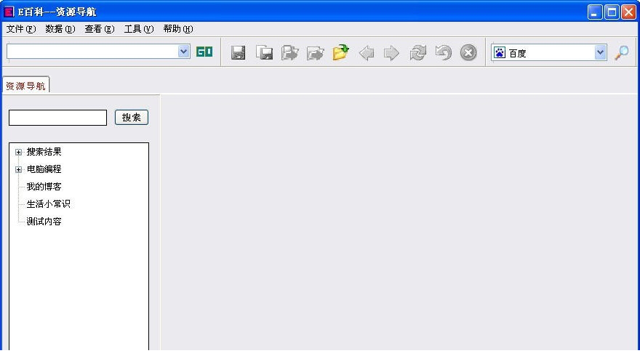Click the 搜索 button
This screenshot has height=364, width=640.
[x=132, y=118]
